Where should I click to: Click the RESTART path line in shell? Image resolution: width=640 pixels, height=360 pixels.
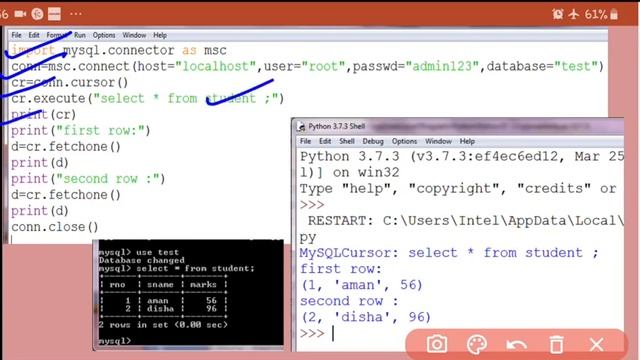pos(465,221)
